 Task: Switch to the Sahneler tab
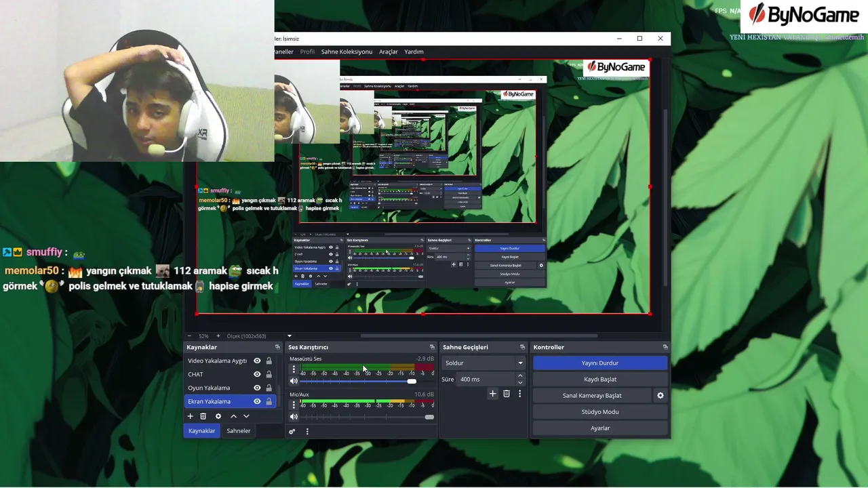pos(239,431)
